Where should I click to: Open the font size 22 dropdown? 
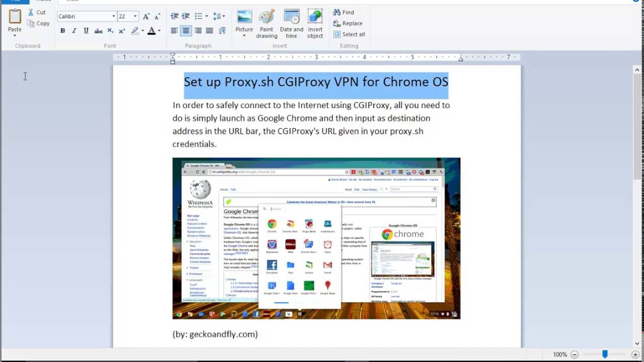pos(135,17)
